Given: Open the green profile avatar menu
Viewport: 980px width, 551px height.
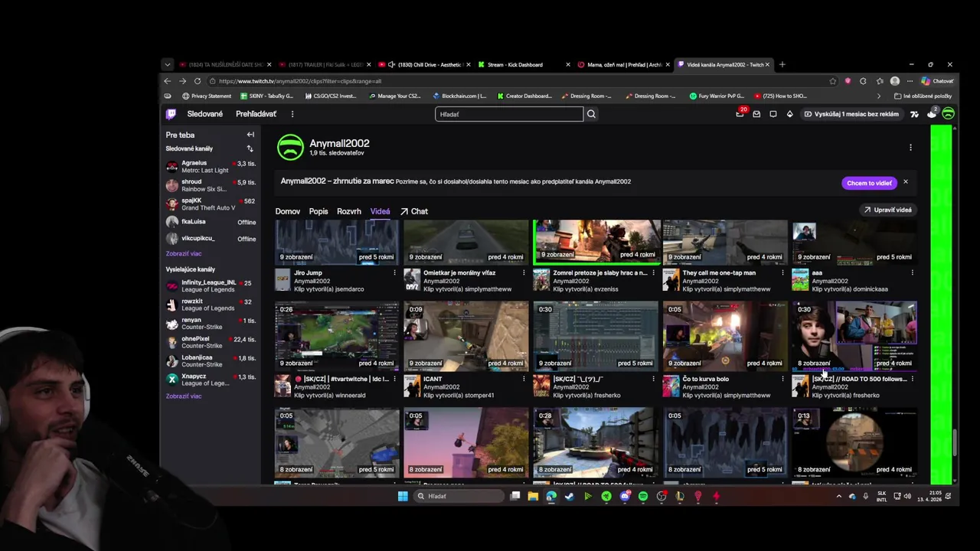Looking at the screenshot, I should tap(948, 114).
